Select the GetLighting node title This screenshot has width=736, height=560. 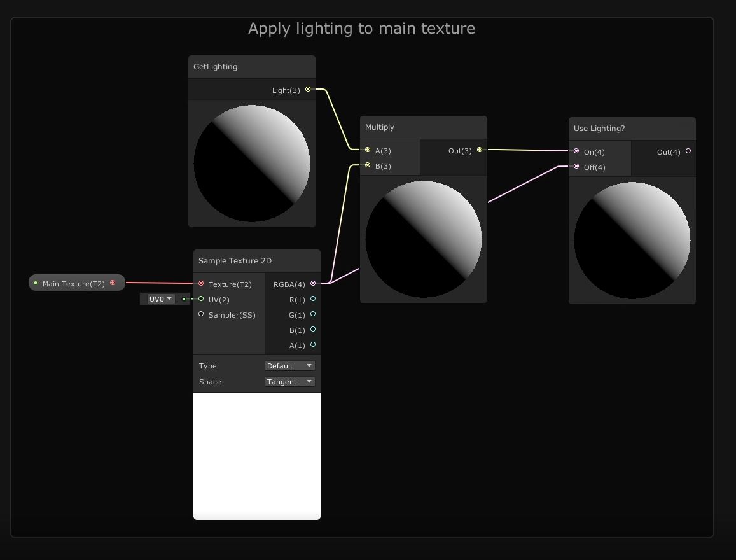(x=216, y=67)
